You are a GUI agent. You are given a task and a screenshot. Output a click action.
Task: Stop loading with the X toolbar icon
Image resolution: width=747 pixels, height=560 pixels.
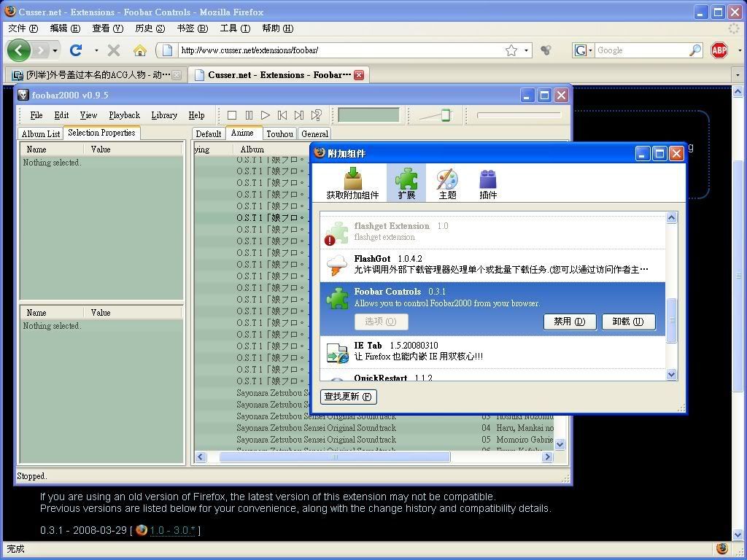(113, 50)
